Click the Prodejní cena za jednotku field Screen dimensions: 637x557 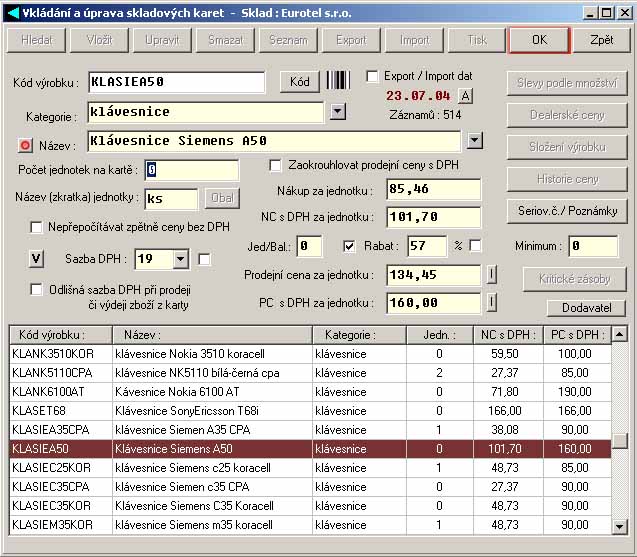coord(433,275)
